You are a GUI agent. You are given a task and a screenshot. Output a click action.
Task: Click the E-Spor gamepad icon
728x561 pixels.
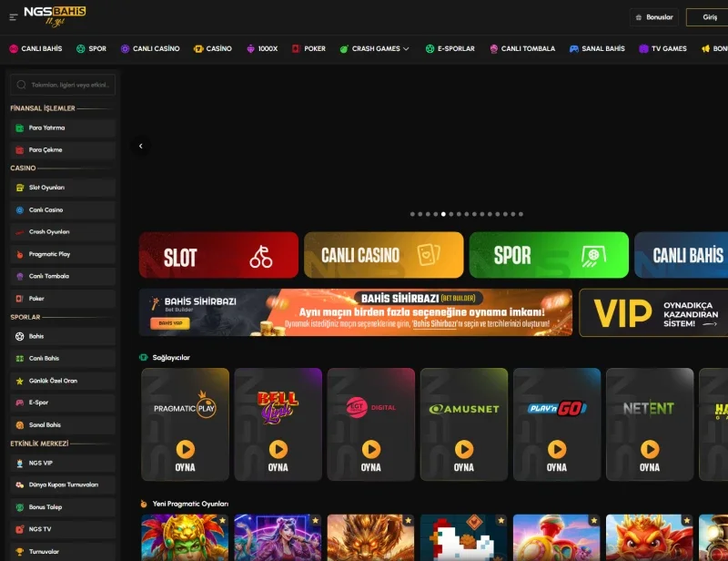pyautogui.click(x=19, y=403)
